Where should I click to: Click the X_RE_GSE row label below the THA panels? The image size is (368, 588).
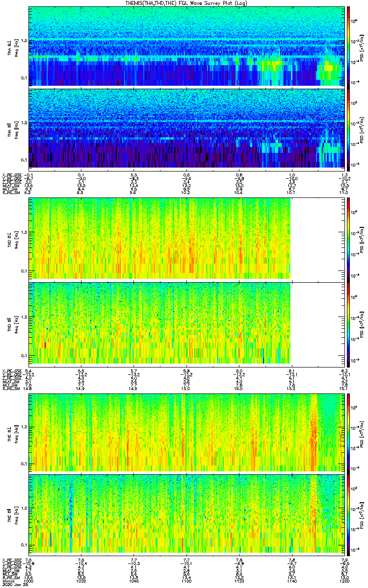[12, 175]
